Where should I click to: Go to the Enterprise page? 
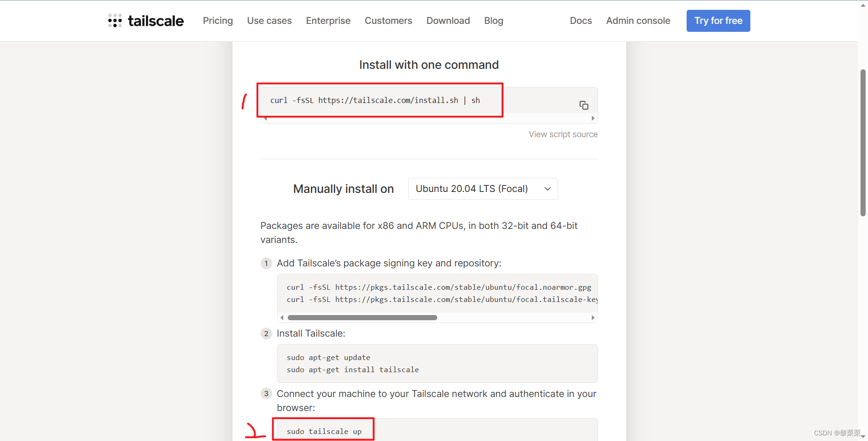pos(328,21)
